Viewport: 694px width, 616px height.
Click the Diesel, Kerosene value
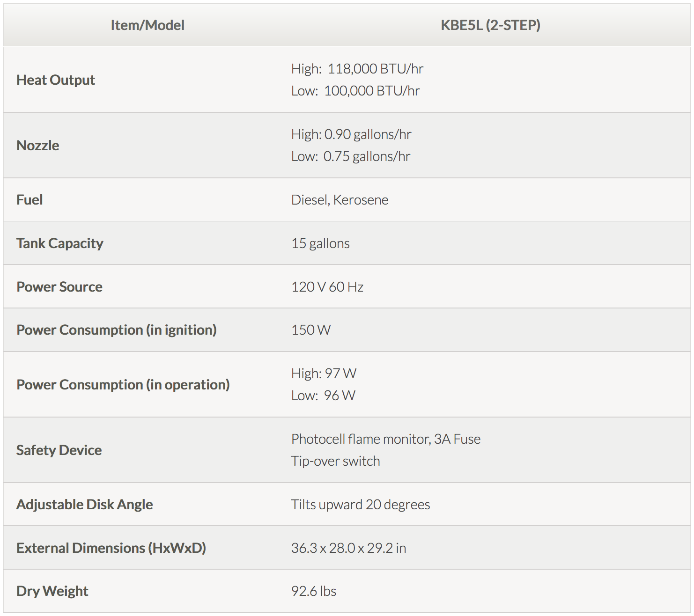[340, 200]
